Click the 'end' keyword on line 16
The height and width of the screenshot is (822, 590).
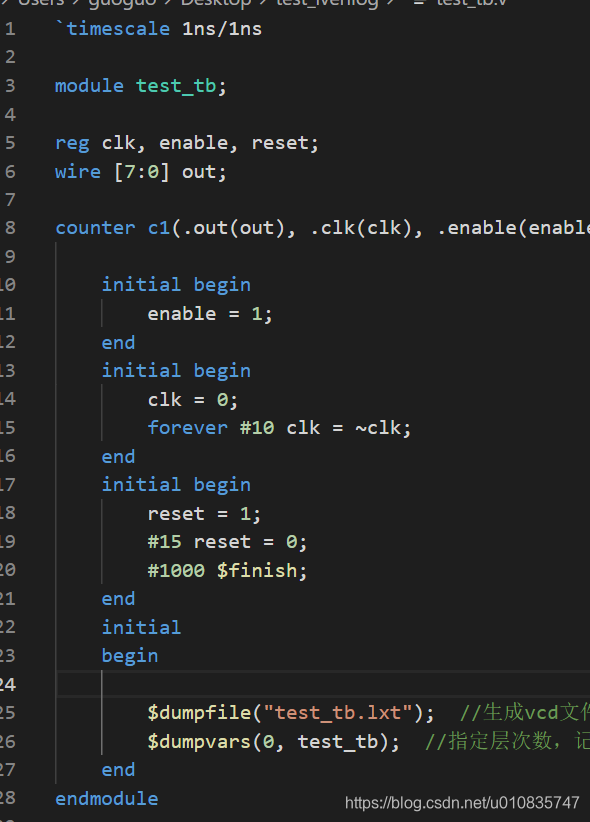(118, 456)
